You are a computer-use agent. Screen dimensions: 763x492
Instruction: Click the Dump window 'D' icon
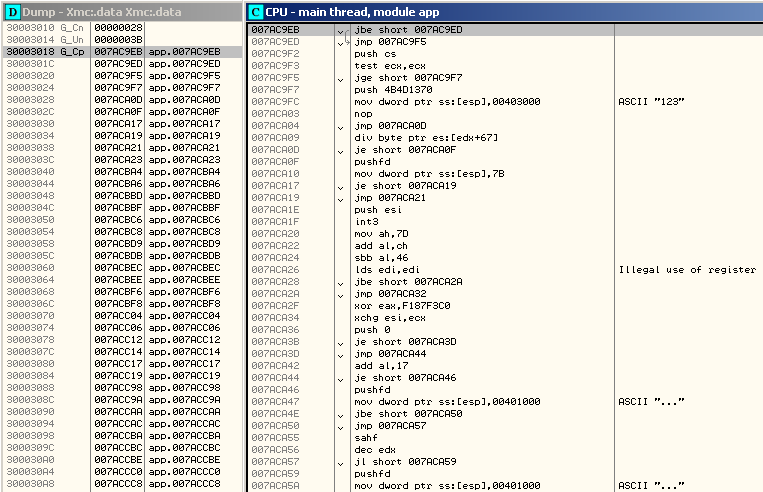click(x=12, y=10)
